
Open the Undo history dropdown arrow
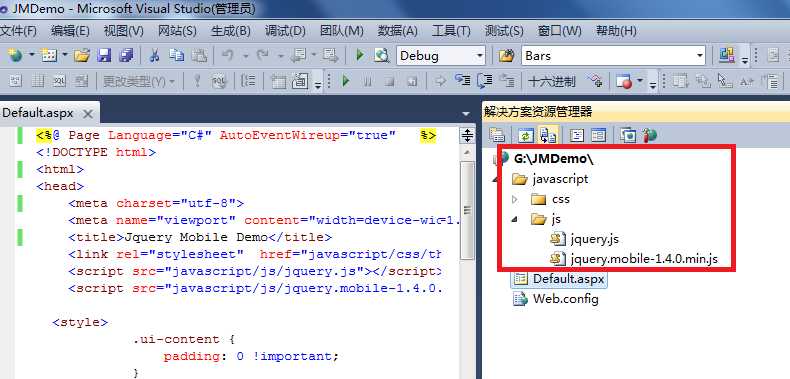(245, 55)
